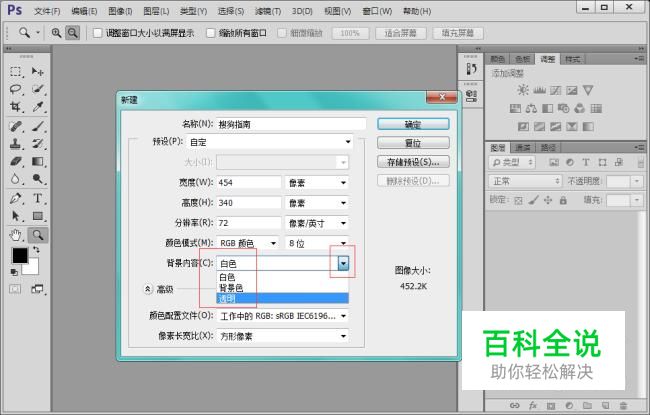
Task: Add Levels adjustment
Action: pos(539,90)
